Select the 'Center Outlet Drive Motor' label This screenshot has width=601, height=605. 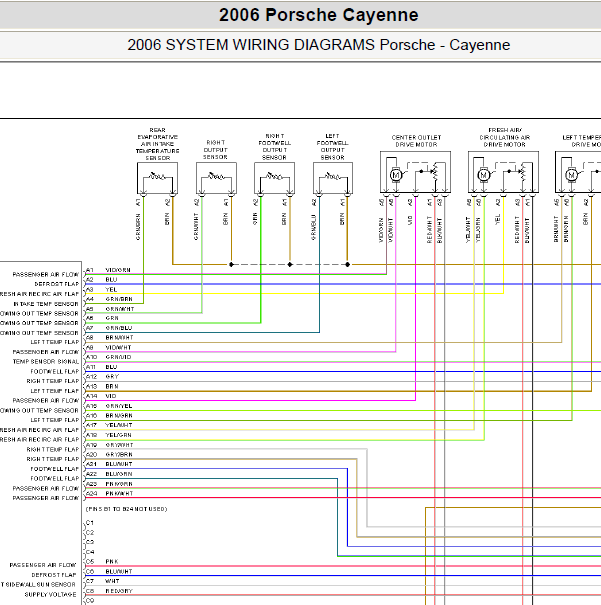pyautogui.click(x=416, y=141)
